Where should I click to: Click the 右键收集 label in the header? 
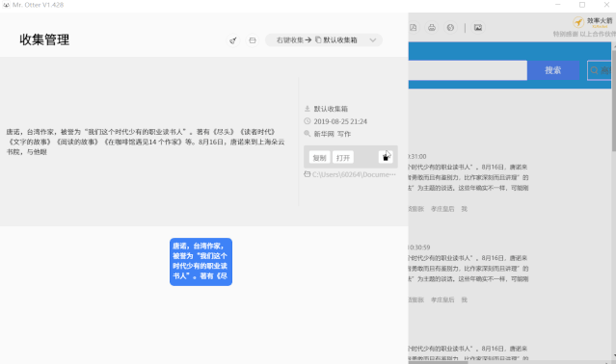pyautogui.click(x=290, y=40)
